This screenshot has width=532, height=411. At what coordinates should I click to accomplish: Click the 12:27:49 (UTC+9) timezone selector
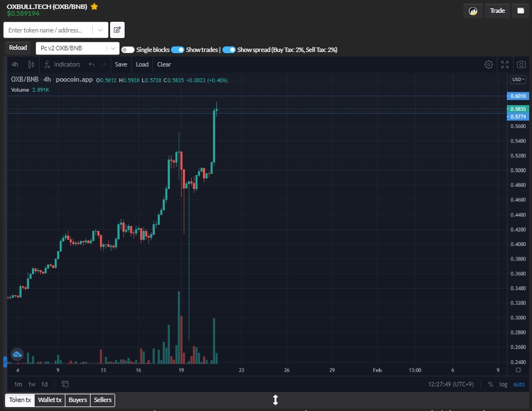[450, 384]
